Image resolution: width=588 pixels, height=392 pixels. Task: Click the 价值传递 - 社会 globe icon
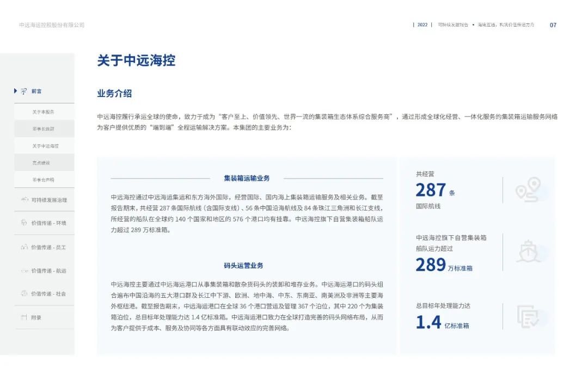pyautogui.click(x=24, y=293)
